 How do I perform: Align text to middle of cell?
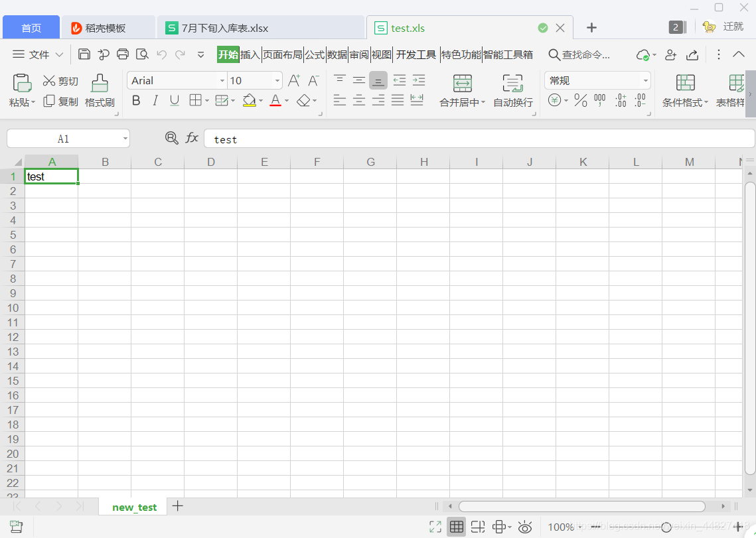[x=358, y=80]
